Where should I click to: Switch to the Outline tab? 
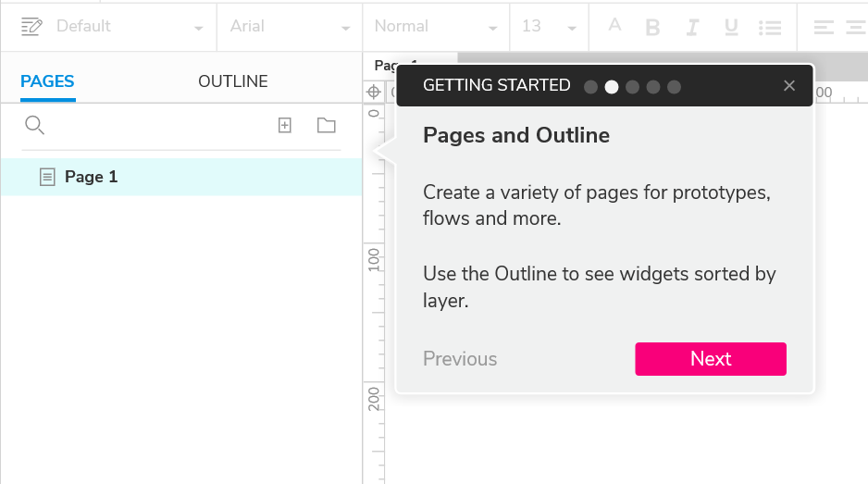click(233, 81)
